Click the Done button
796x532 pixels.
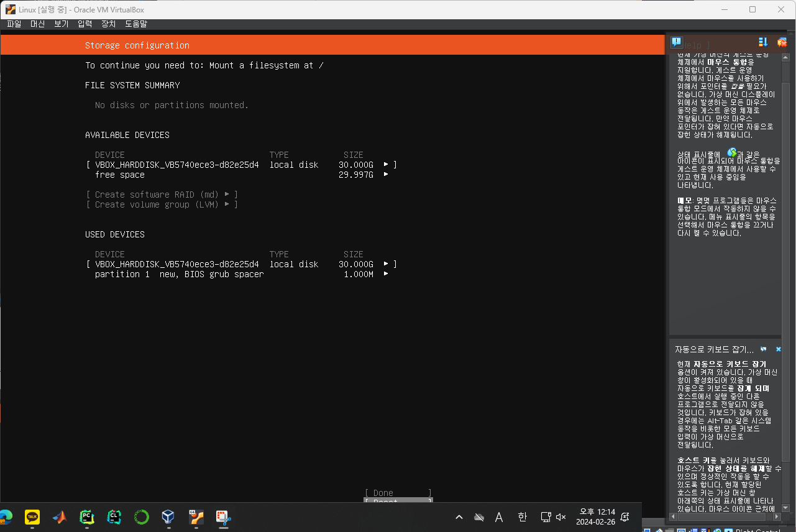[398, 493]
